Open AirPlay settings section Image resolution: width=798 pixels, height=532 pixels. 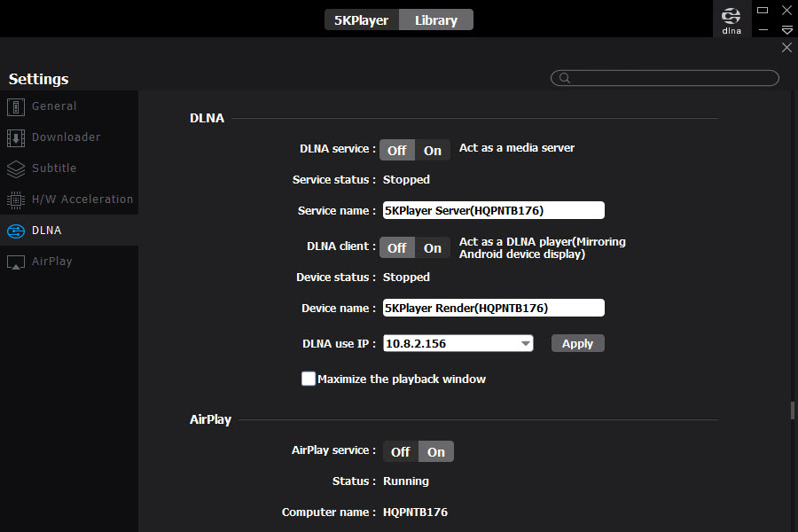pyautogui.click(x=69, y=262)
